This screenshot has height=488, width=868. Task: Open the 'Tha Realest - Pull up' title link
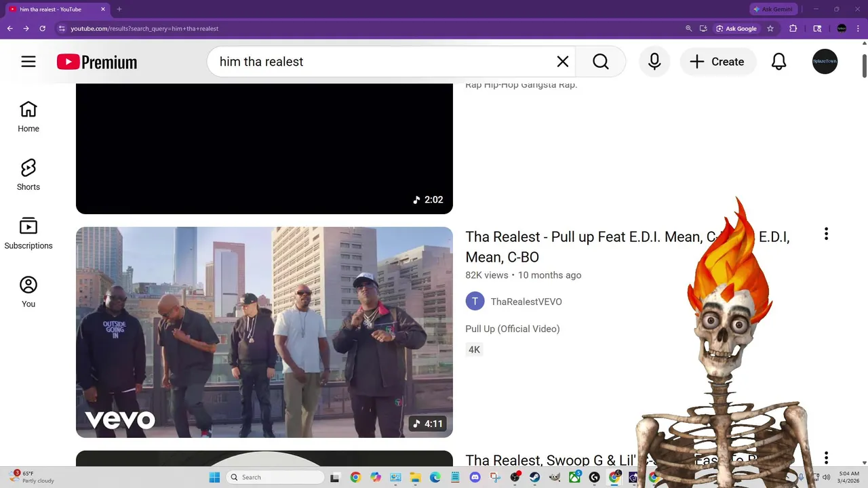point(627,247)
